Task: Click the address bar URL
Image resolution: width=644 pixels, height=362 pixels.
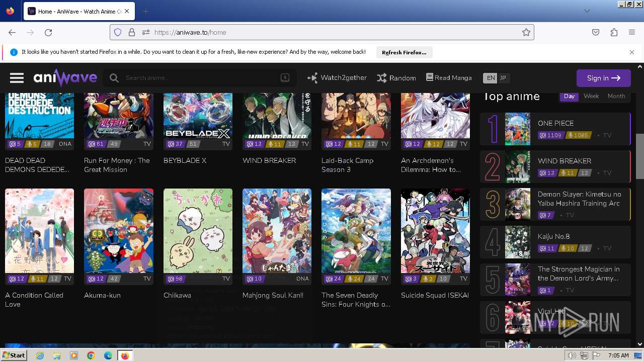Action: click(190, 32)
